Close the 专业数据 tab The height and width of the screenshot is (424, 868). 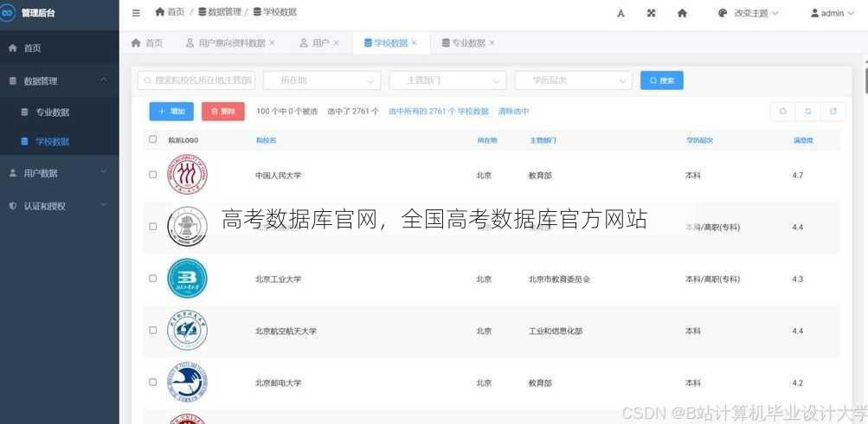[492, 42]
